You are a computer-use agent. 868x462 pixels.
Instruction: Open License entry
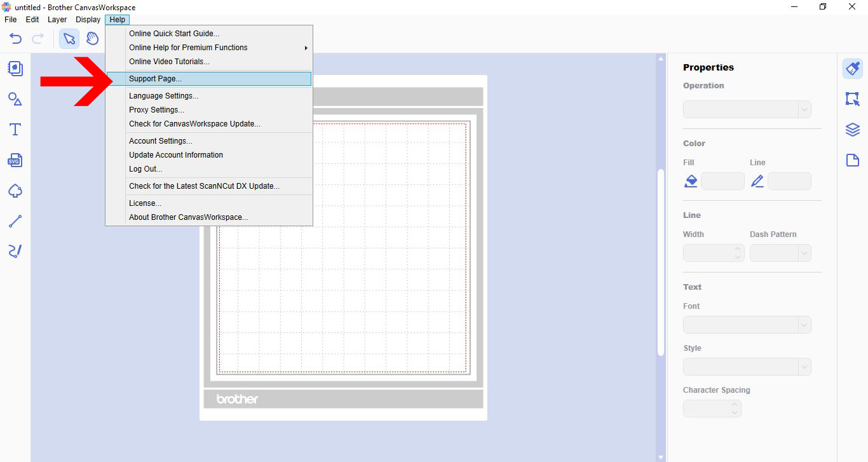click(209, 203)
